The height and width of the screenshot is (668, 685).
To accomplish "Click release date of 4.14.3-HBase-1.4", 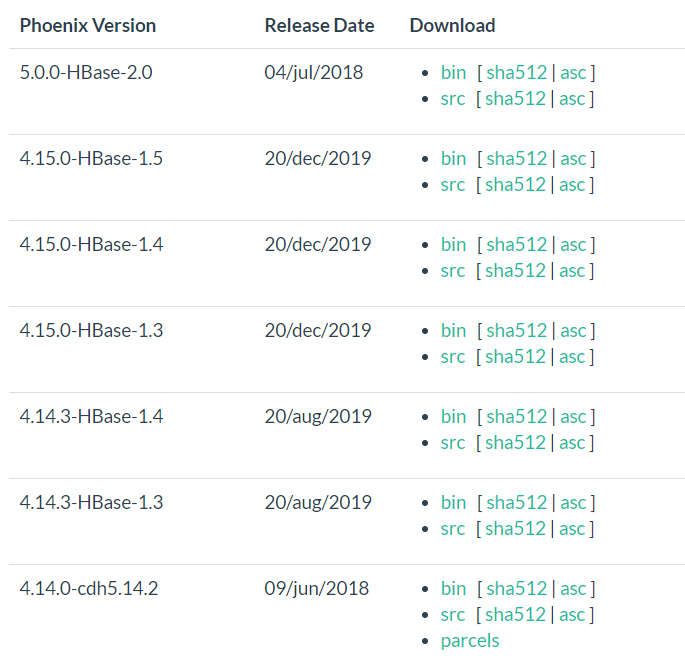I will 318,417.
